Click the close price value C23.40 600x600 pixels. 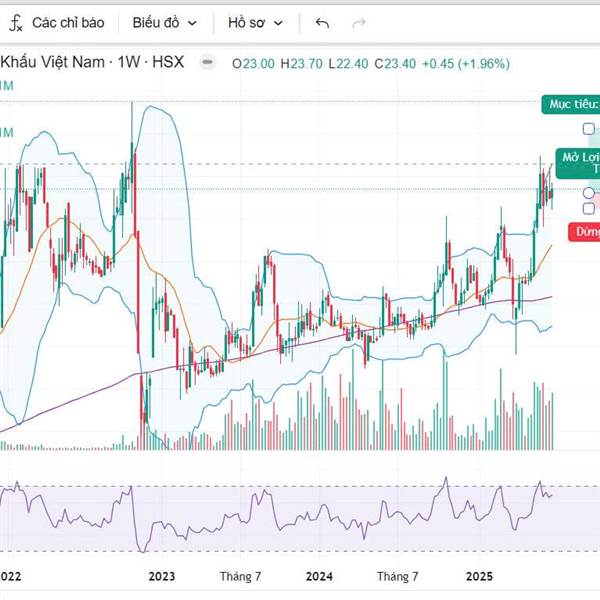(395, 64)
